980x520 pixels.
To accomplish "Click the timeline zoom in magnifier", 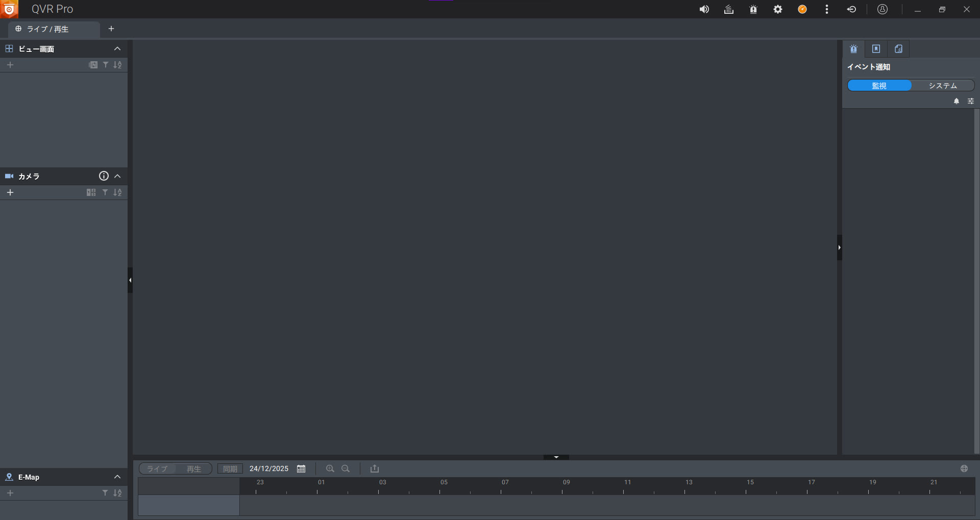I will 330,468.
